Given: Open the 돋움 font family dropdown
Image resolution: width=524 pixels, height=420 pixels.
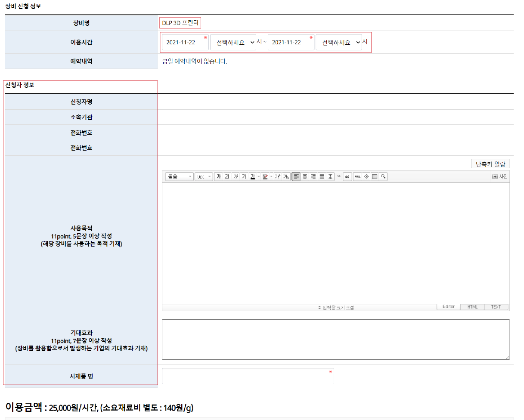Looking at the screenshot, I should tap(179, 176).
